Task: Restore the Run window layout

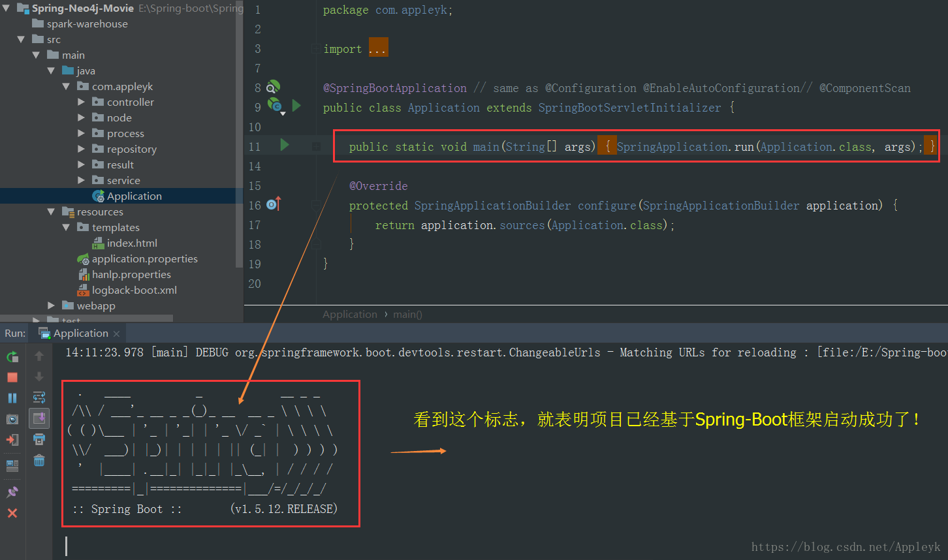Action: click(x=12, y=466)
